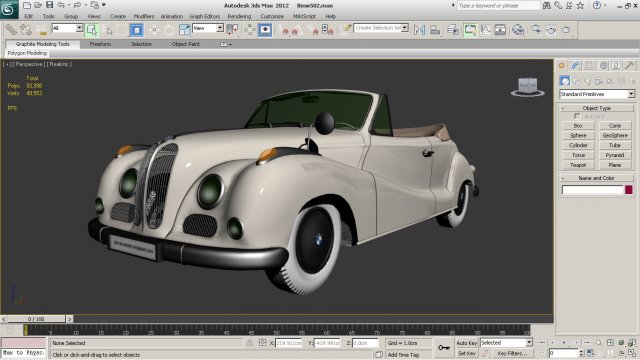Redo the action with the redo arrow
Image resolution: width=640 pixels, height=360 pixels.
click(77, 5)
